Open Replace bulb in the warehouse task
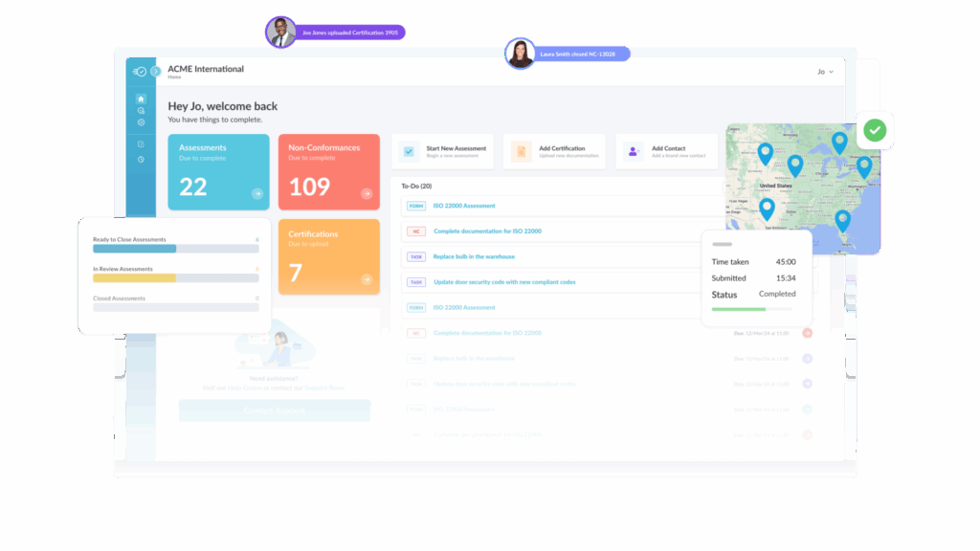The image size is (980, 551). 474,256
